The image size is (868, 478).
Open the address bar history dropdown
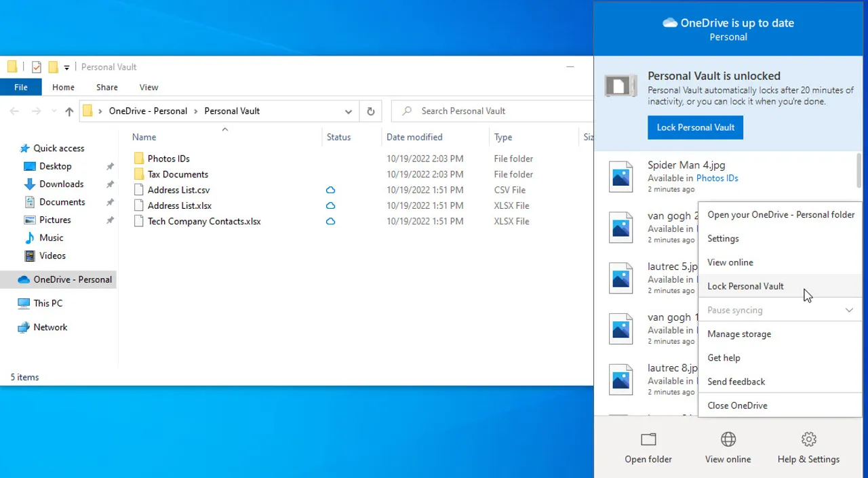click(348, 111)
